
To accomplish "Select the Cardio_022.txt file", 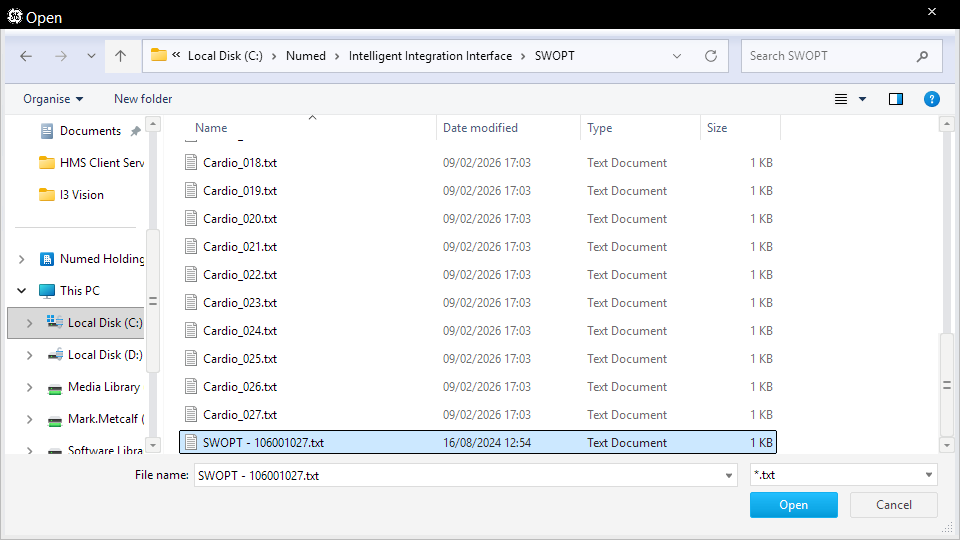I will 240,275.
